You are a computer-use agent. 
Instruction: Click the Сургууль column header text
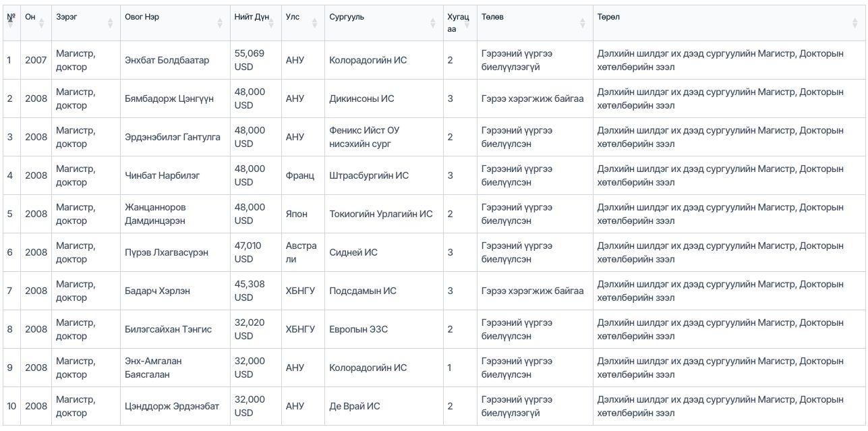tap(347, 17)
